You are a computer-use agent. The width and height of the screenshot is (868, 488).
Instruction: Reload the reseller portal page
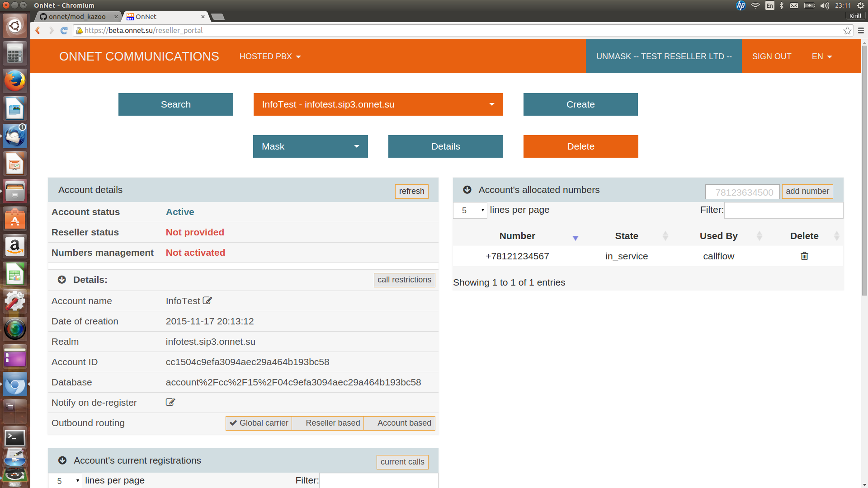pos(64,30)
